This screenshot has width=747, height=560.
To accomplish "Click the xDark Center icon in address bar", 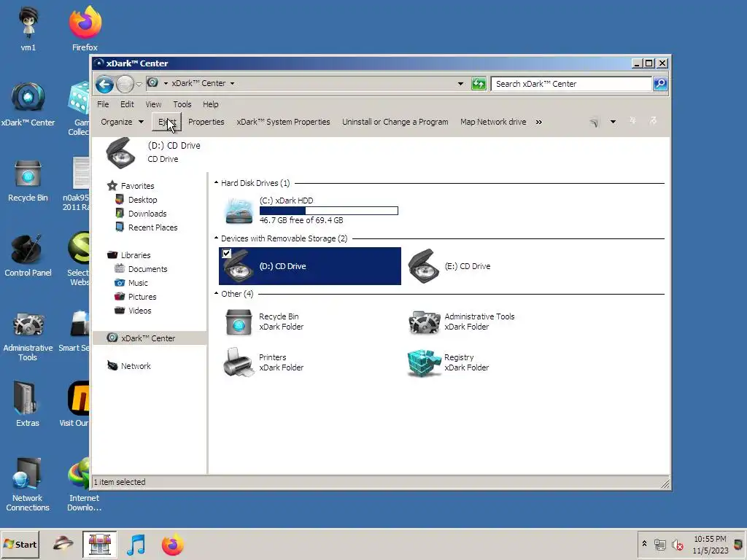I will [152, 83].
